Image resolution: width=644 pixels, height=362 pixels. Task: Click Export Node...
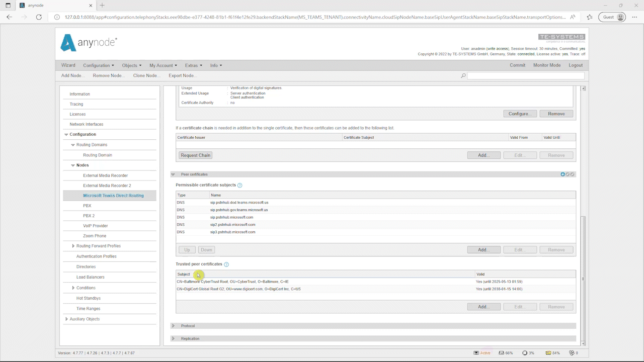tap(183, 76)
